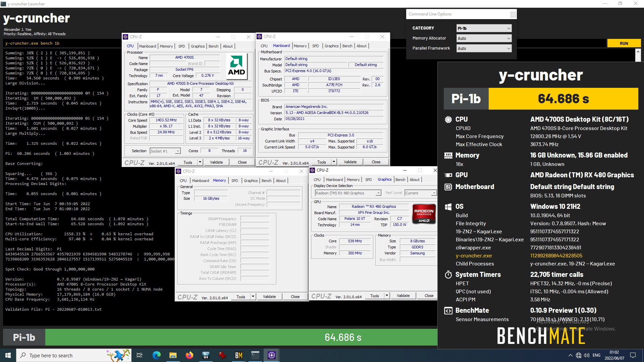Open the Memory Allocator dropdown
This screenshot has height=362, width=644.
coord(484,38)
